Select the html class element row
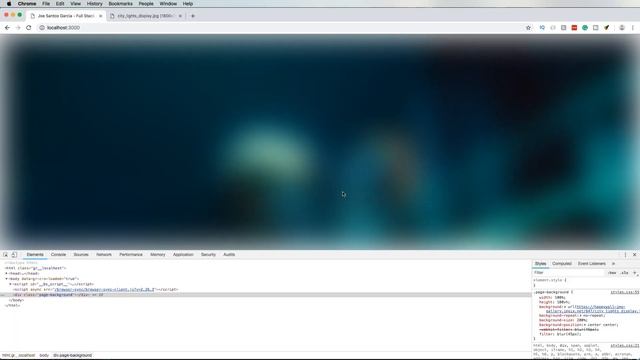Image resolution: width=640 pixels, height=360 pixels. click(35, 268)
